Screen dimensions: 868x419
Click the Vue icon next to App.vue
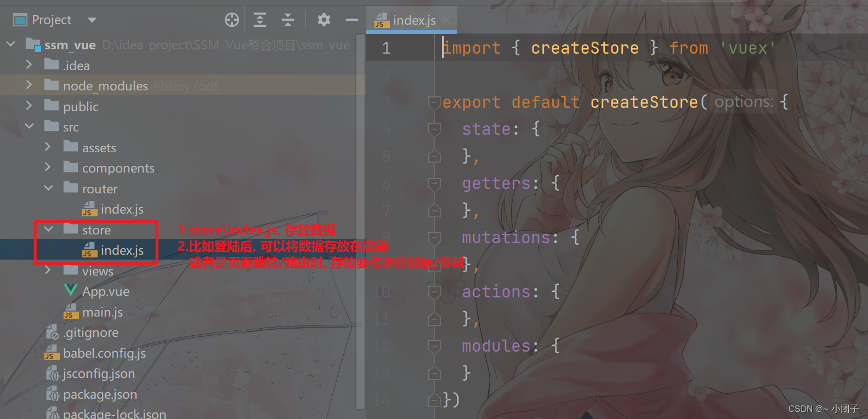pyautogui.click(x=71, y=290)
